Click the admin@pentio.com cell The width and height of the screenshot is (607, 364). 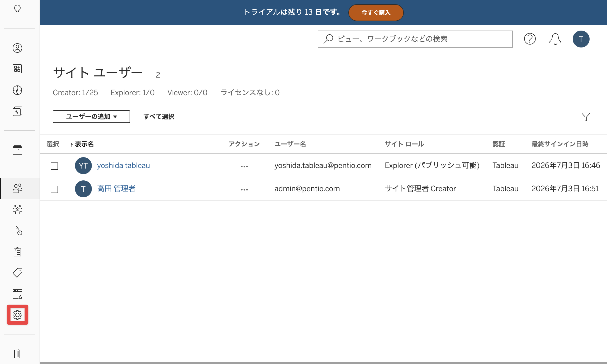(307, 189)
